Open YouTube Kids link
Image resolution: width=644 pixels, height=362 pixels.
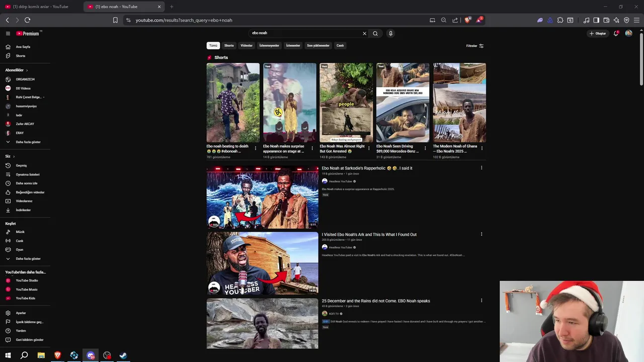tap(25, 298)
